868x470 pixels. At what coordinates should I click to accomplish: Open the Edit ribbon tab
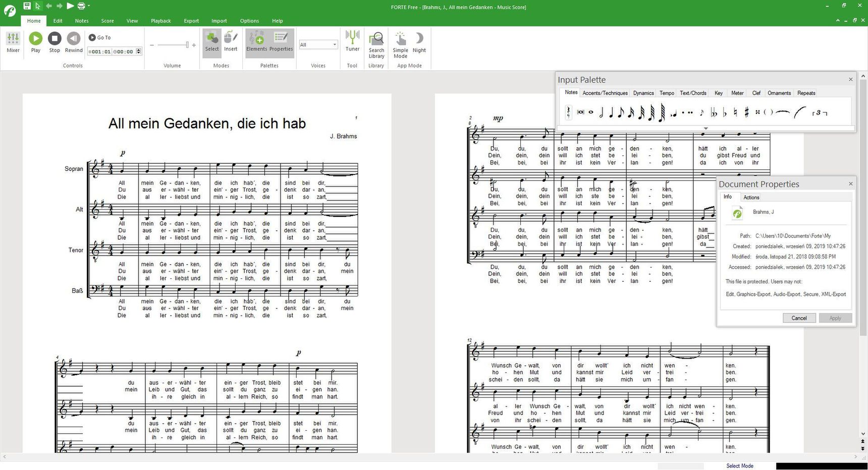pyautogui.click(x=58, y=21)
